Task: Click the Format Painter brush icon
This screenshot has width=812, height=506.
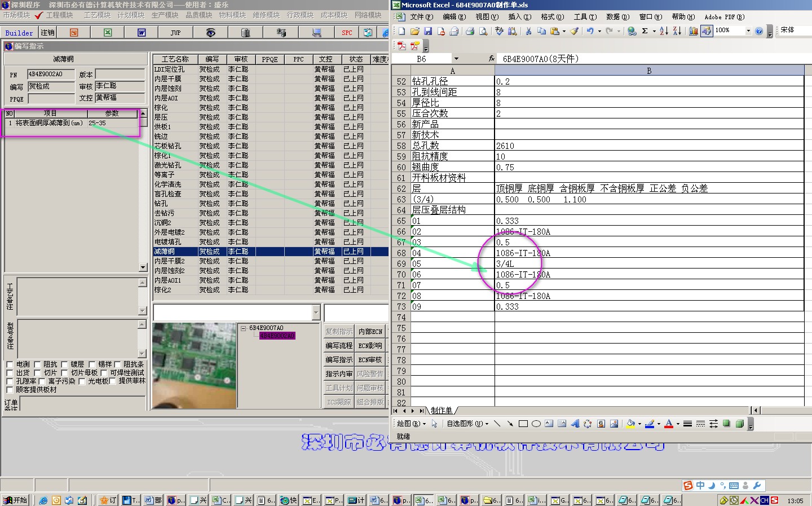Action: [x=574, y=31]
